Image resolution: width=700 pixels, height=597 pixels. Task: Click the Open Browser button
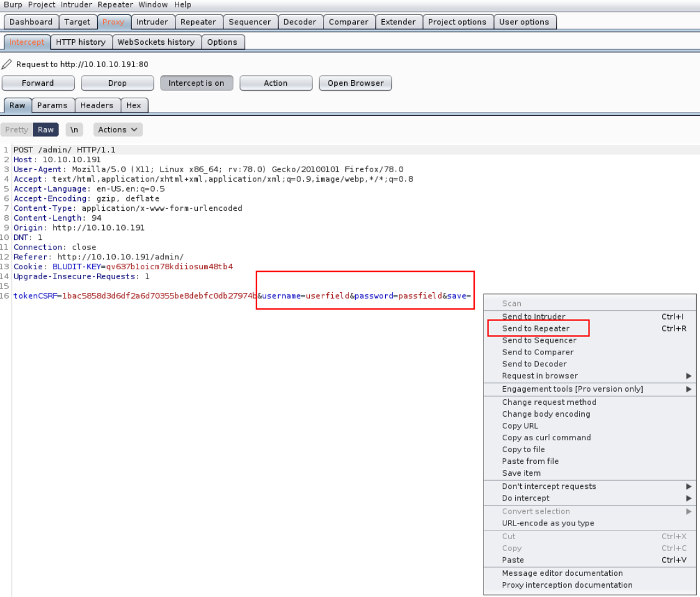click(x=355, y=83)
